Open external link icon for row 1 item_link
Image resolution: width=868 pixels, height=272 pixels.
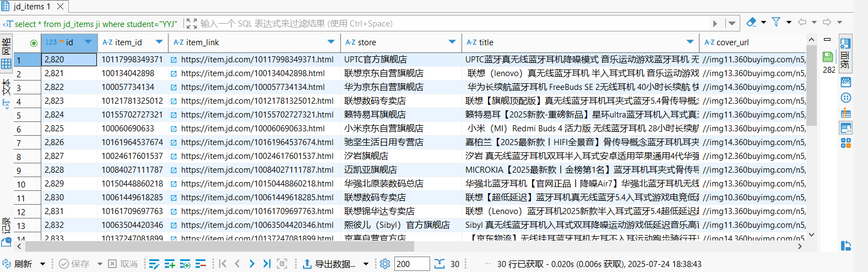pos(173,60)
